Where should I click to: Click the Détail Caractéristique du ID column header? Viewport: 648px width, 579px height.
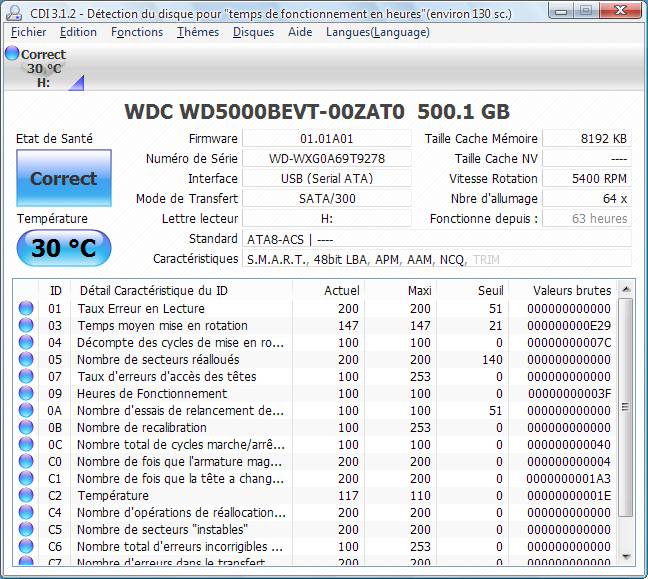[181, 291]
